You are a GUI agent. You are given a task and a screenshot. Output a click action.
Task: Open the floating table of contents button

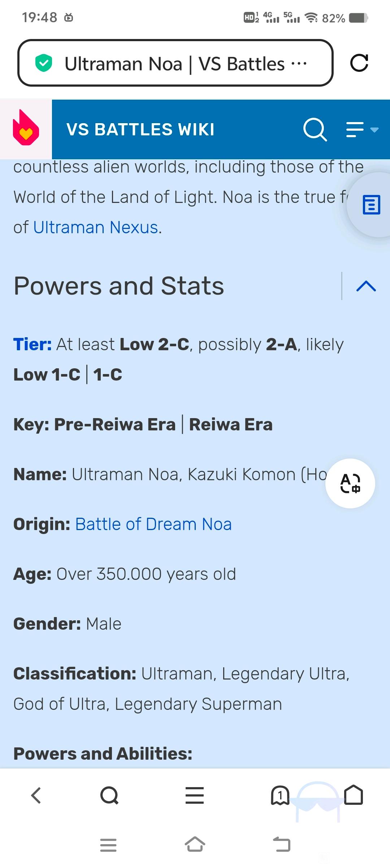point(371,205)
